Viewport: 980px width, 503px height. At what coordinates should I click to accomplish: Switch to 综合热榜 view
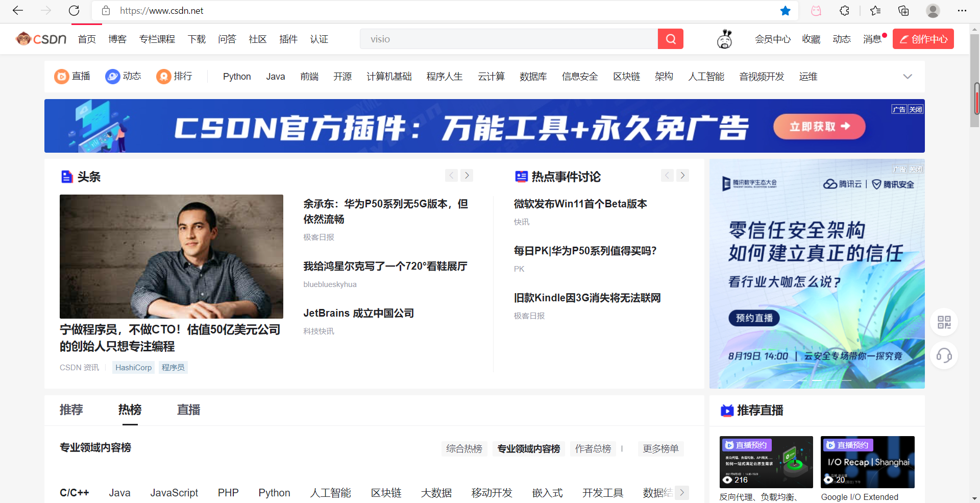tap(464, 448)
